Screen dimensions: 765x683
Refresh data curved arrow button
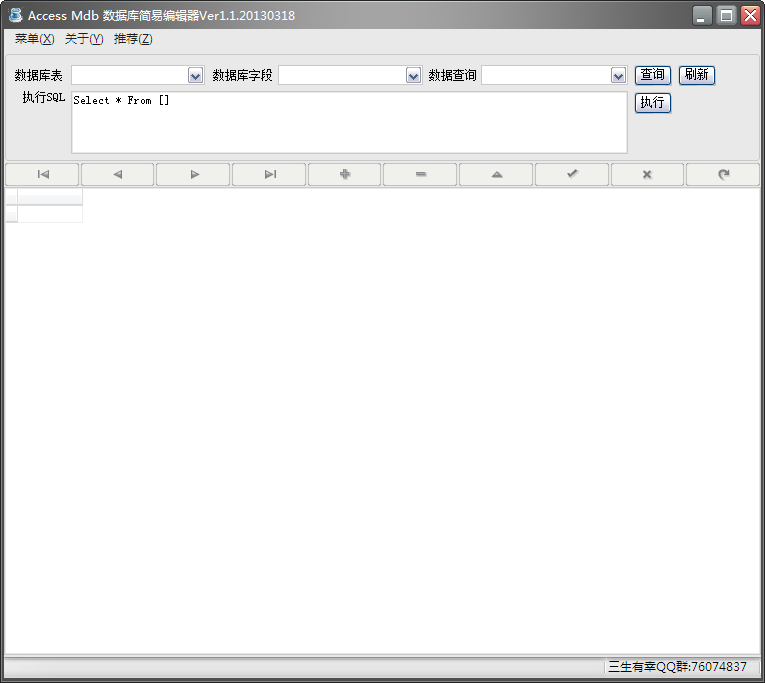coord(723,175)
